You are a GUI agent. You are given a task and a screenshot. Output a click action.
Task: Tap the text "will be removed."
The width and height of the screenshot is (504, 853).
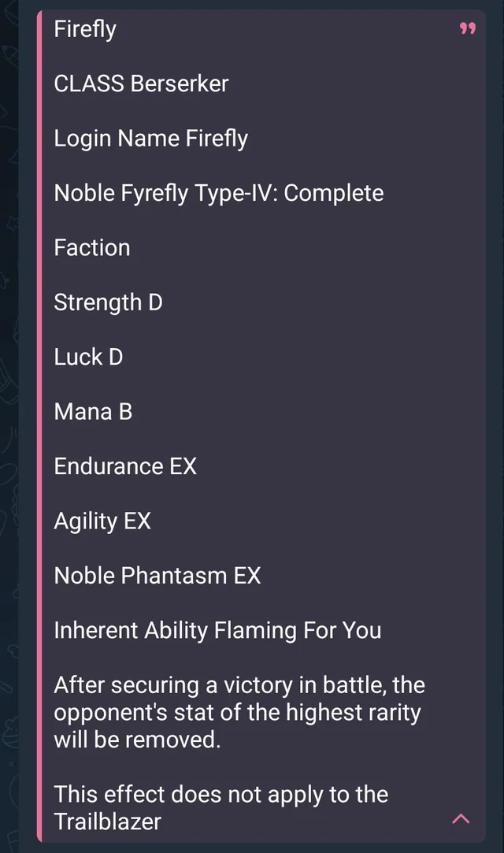[x=137, y=740]
